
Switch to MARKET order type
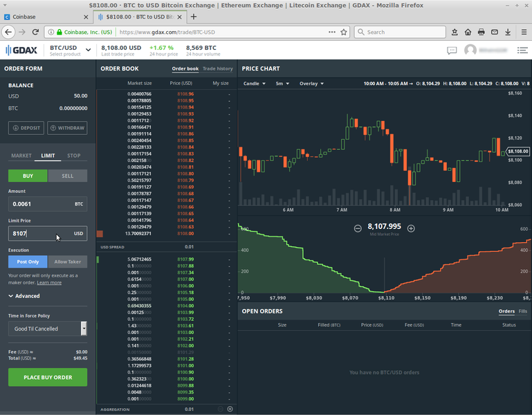tap(21, 156)
